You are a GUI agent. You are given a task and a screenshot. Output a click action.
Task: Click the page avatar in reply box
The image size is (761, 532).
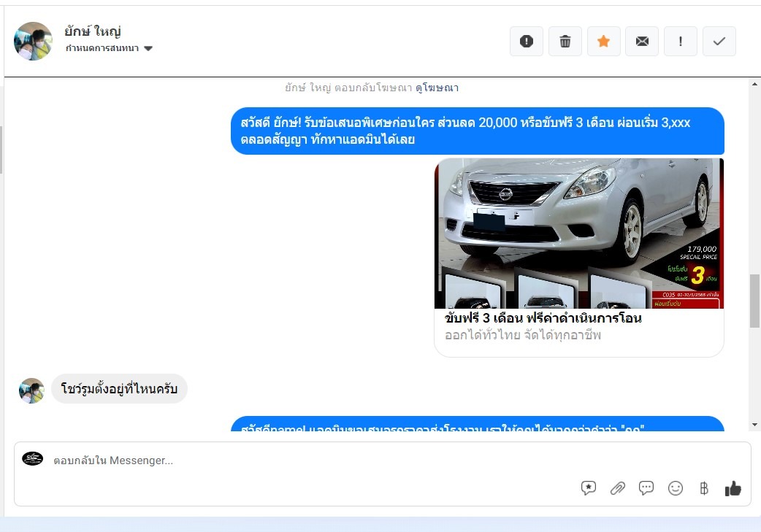33,458
